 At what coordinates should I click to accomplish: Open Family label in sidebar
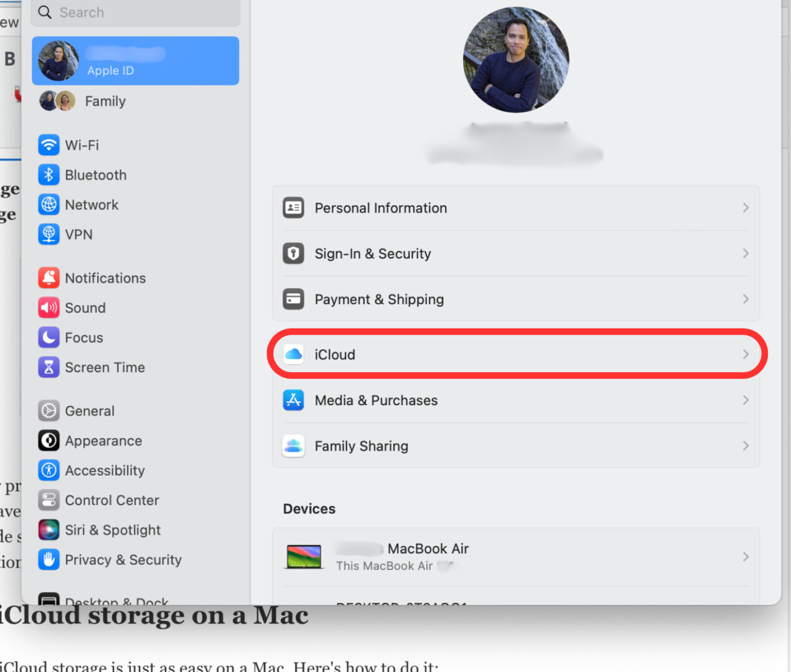point(105,101)
